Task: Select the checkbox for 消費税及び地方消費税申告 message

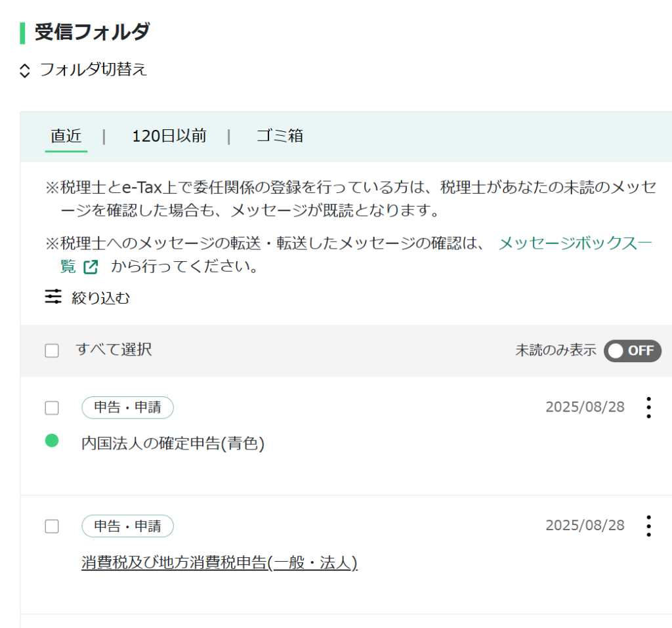Action: (x=52, y=526)
